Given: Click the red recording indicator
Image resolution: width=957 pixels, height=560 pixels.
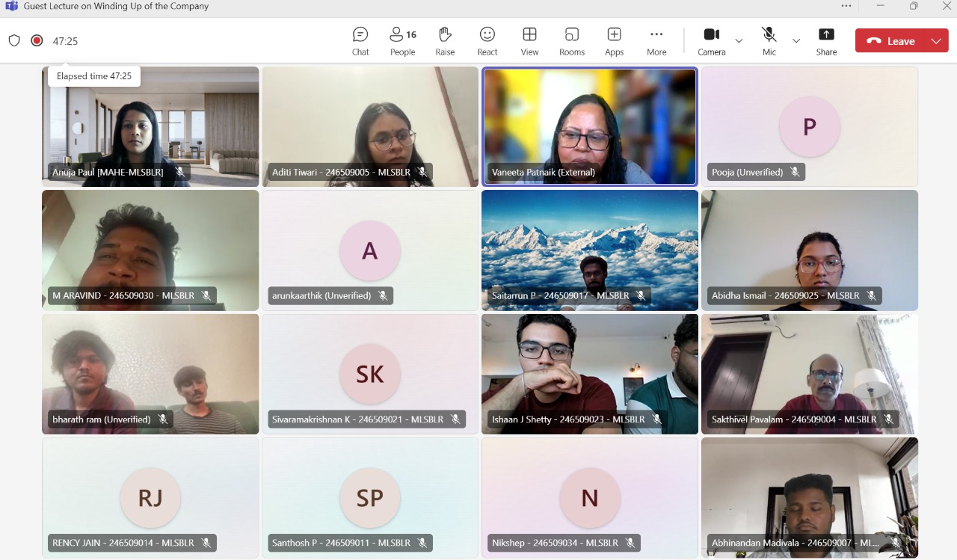Looking at the screenshot, I should (37, 40).
